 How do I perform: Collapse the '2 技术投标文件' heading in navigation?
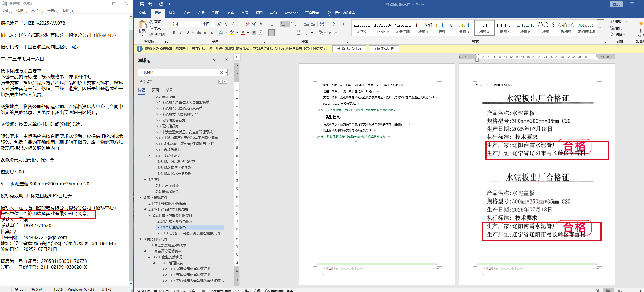pyautogui.click(x=140, y=198)
